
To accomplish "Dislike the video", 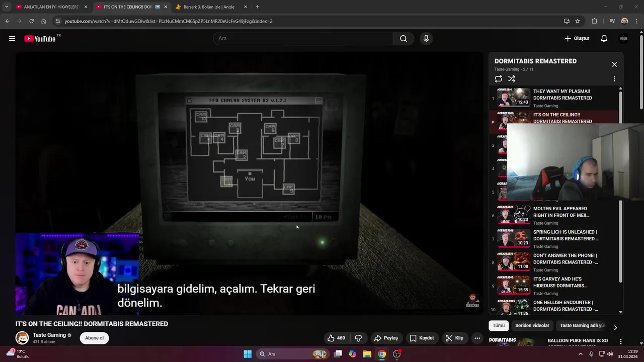I will tap(358, 338).
